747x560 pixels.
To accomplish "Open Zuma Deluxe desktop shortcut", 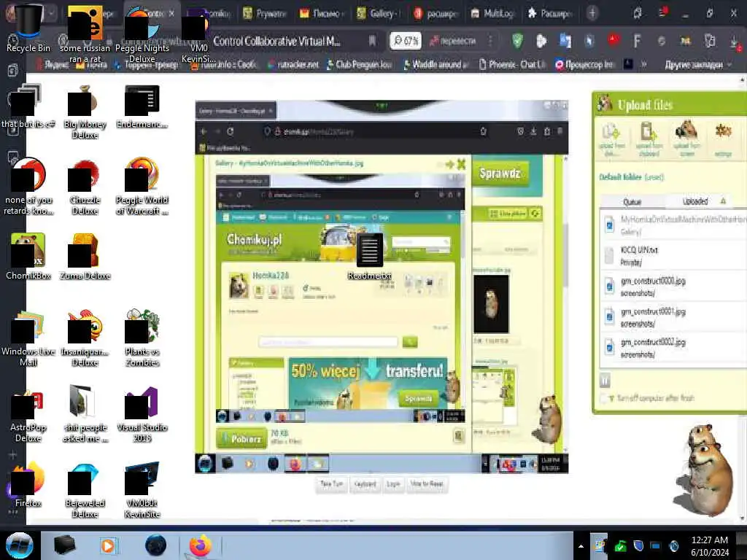I will point(85,256).
